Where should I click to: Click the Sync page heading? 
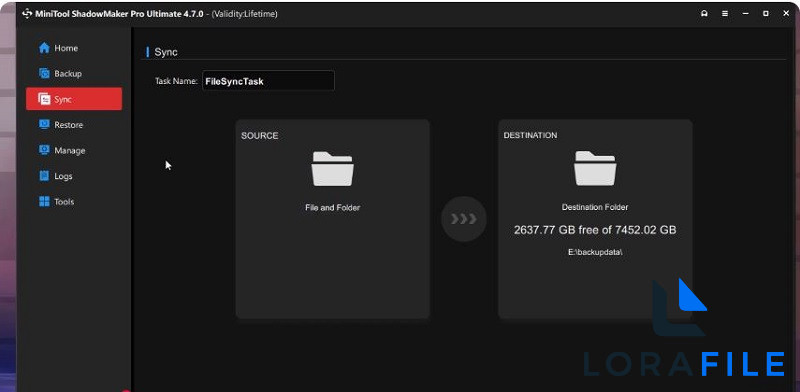click(166, 52)
